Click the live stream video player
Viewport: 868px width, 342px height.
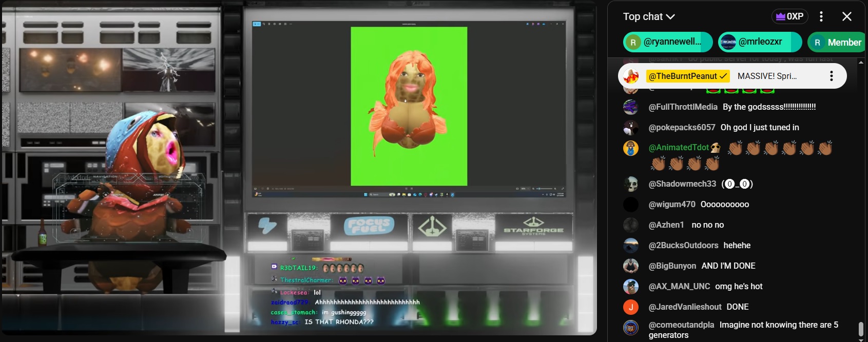coord(299,168)
